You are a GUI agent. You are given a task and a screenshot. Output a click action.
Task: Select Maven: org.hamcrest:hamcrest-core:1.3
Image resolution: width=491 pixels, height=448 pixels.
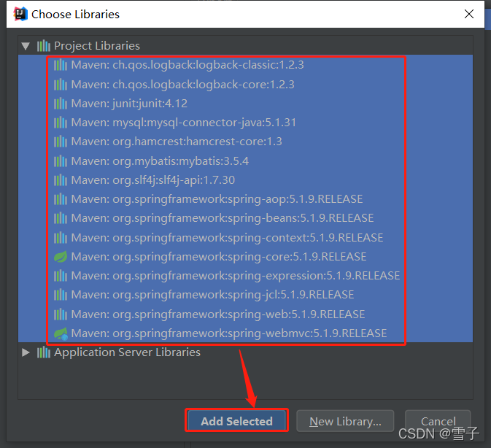(x=245, y=142)
